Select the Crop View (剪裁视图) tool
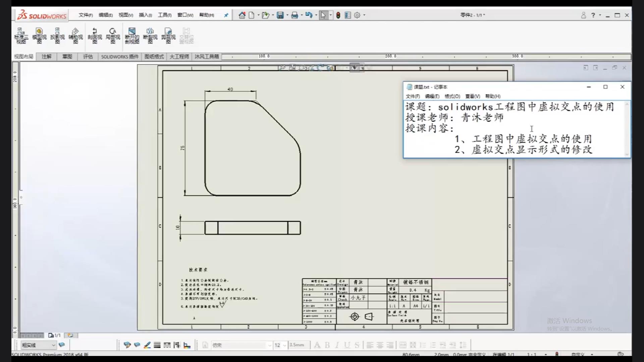This screenshot has width=644, height=362. click(168, 36)
